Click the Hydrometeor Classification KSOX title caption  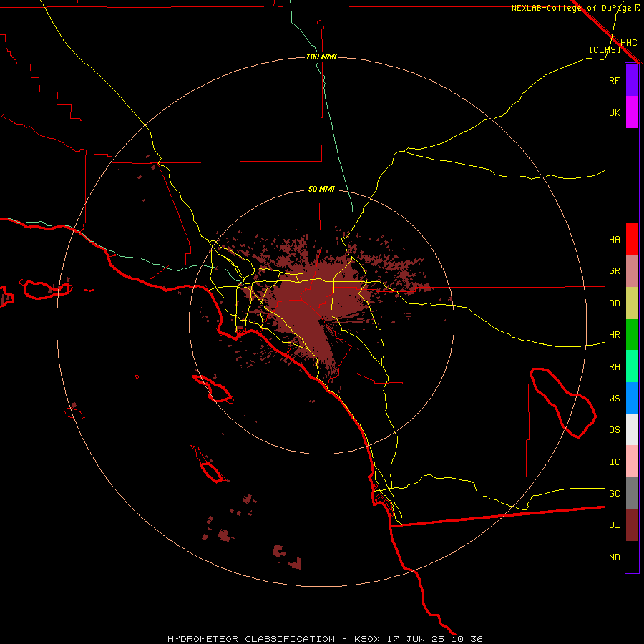point(325,639)
